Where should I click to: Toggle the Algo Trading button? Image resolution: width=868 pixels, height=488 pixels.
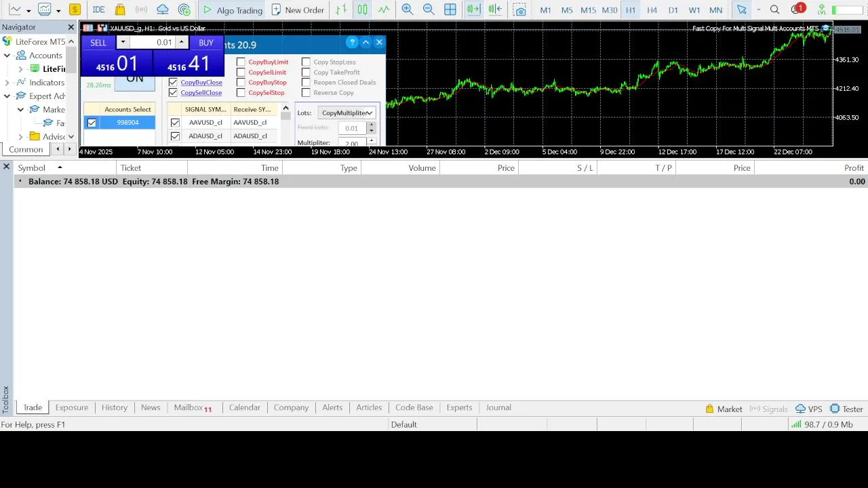point(232,10)
